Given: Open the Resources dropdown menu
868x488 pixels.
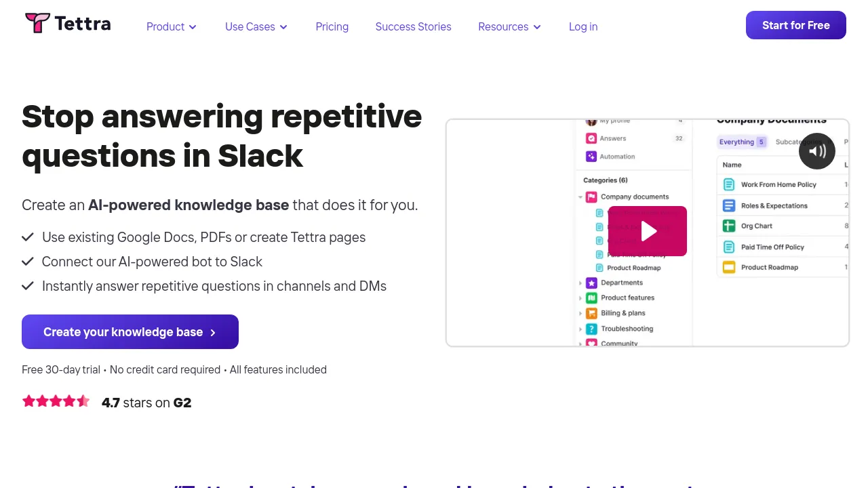Looking at the screenshot, I should click(x=510, y=27).
